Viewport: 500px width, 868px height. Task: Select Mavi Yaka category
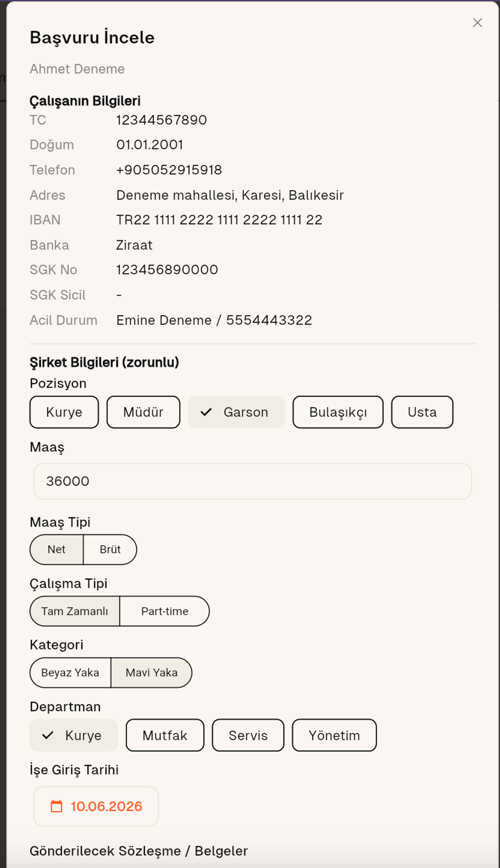point(151,673)
